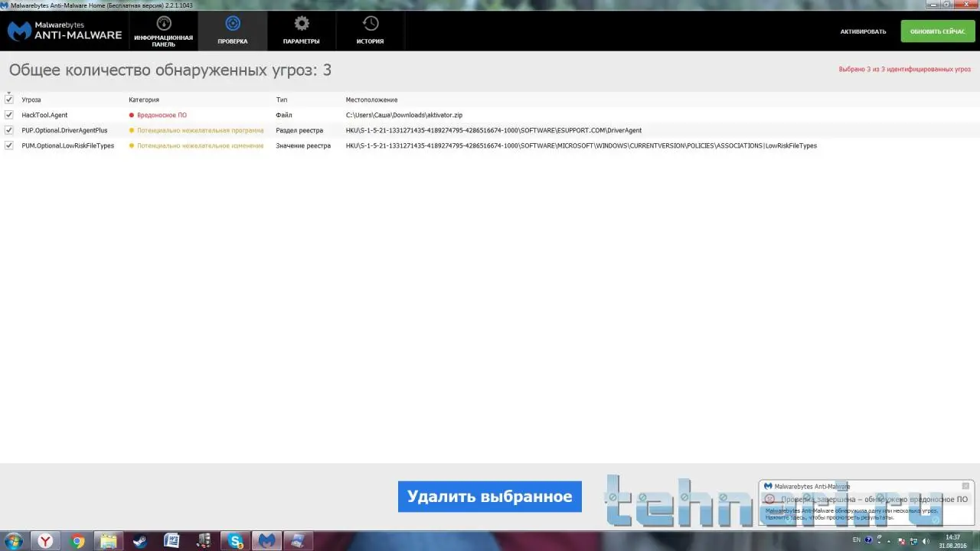Uncheck the HackTool.Agent threat checkbox
This screenshot has height=551, width=980.
coord(9,115)
